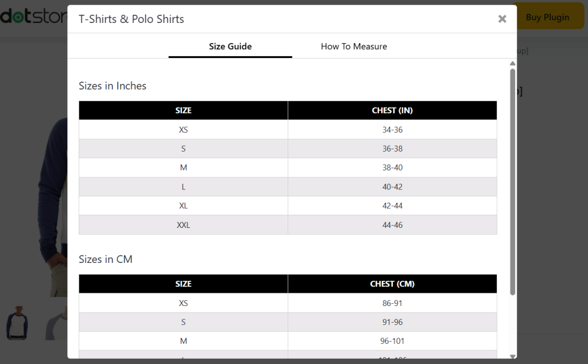Screen dimensions: 588x364
Task: Click the CHEST (IN) column header
Action: pyautogui.click(x=392, y=110)
